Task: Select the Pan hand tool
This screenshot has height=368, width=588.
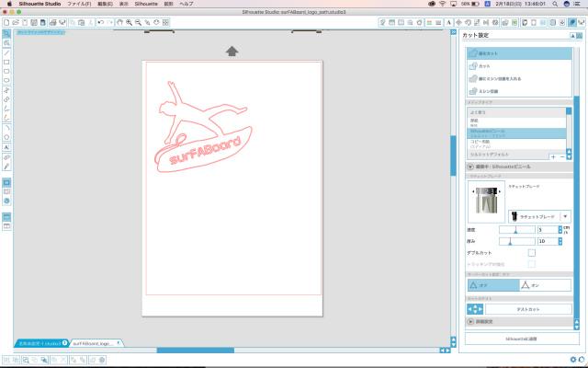Action: (x=120, y=22)
